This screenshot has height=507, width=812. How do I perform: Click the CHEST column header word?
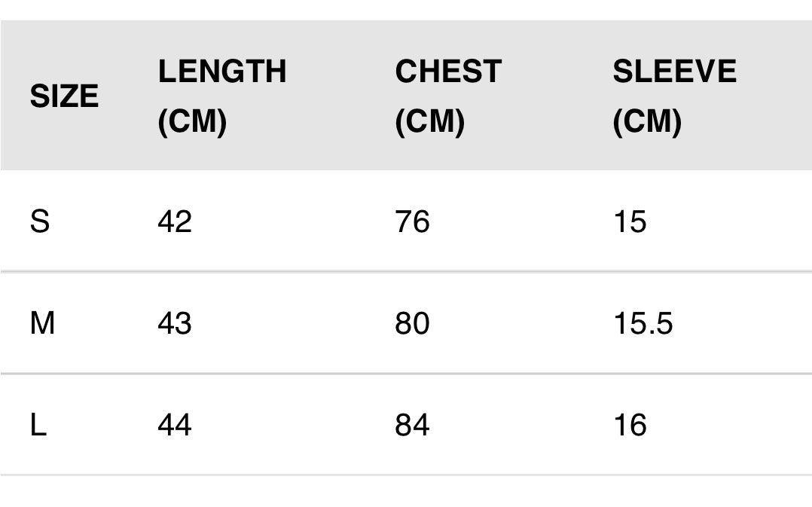tap(448, 72)
